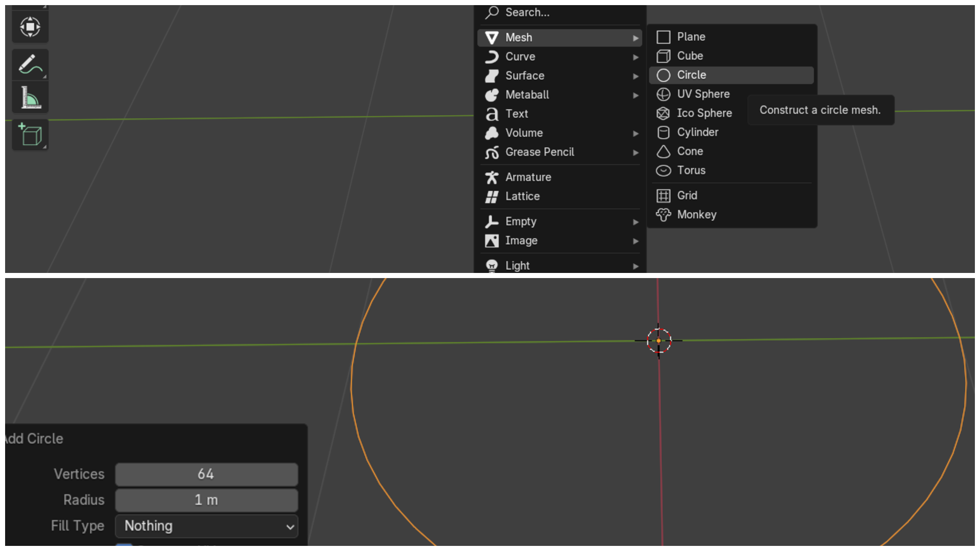Click the Surface icon
The width and height of the screenshot is (980, 551).
[492, 76]
